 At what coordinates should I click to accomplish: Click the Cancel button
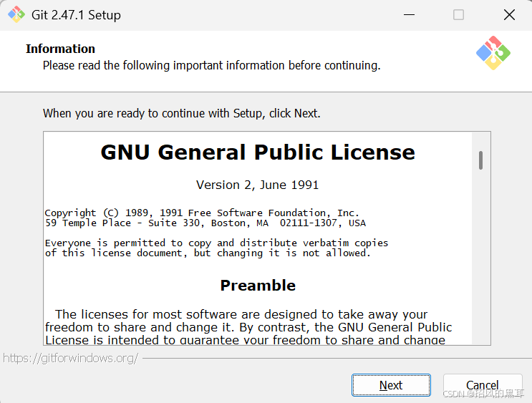click(x=482, y=385)
